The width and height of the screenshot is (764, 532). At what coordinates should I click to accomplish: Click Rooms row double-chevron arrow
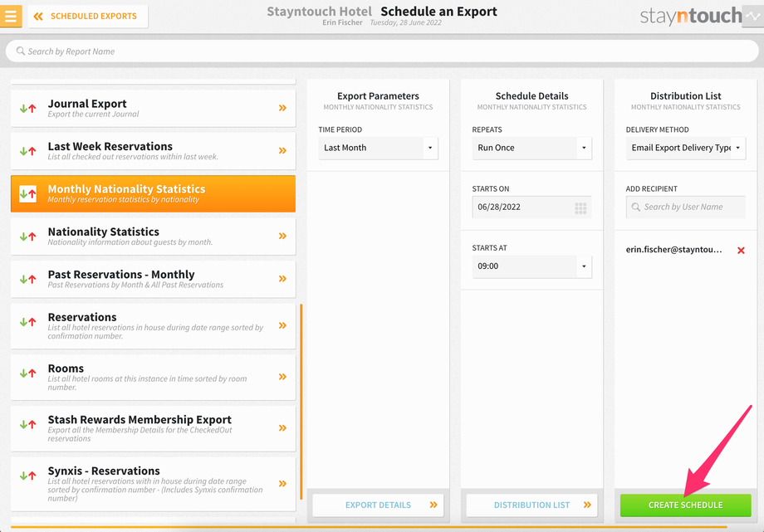click(282, 377)
